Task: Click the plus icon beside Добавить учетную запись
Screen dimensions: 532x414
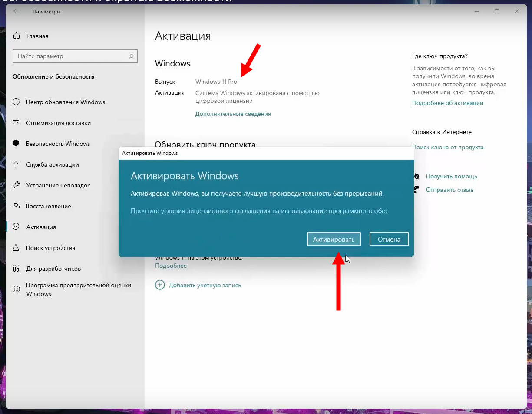Action: click(x=160, y=285)
